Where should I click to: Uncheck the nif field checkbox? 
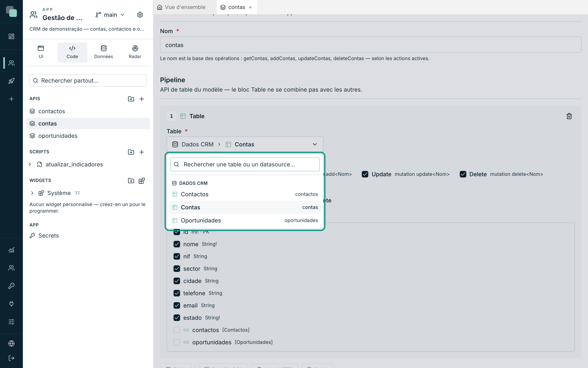coord(177,256)
